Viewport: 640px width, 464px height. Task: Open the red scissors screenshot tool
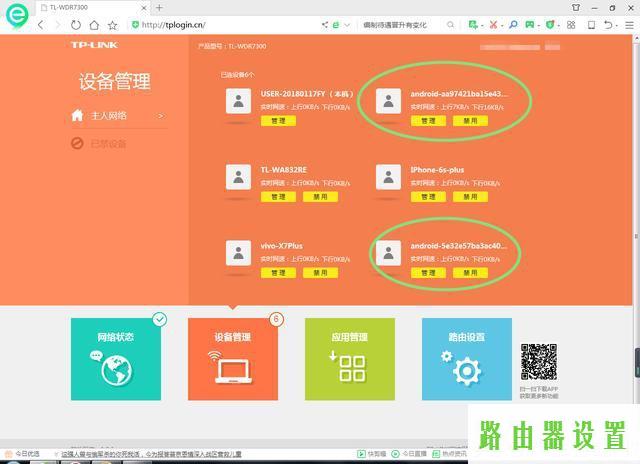493,25
